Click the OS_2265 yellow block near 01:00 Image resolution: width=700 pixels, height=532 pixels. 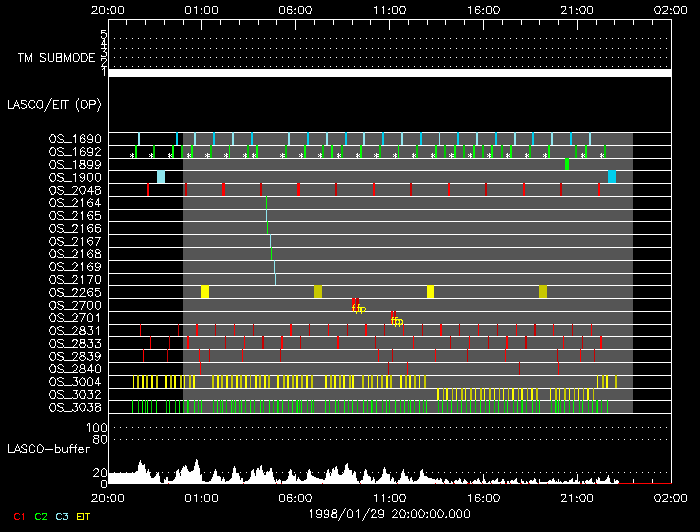click(205, 292)
